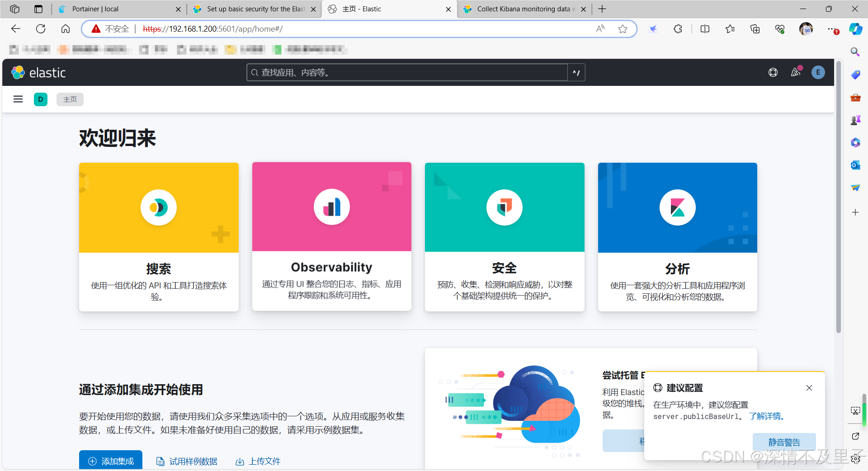Click the 添加集成 button

click(111, 461)
